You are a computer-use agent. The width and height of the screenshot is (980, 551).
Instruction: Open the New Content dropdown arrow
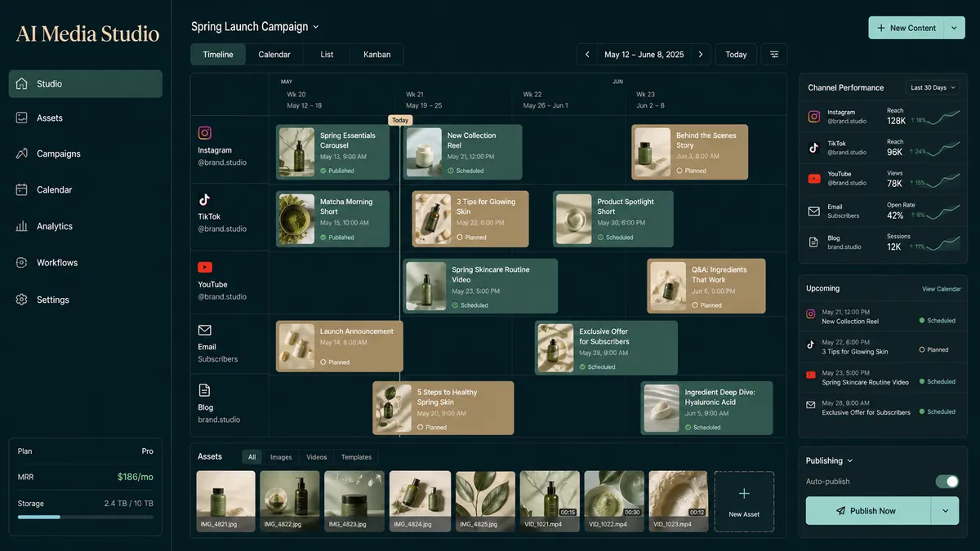[x=954, y=28]
